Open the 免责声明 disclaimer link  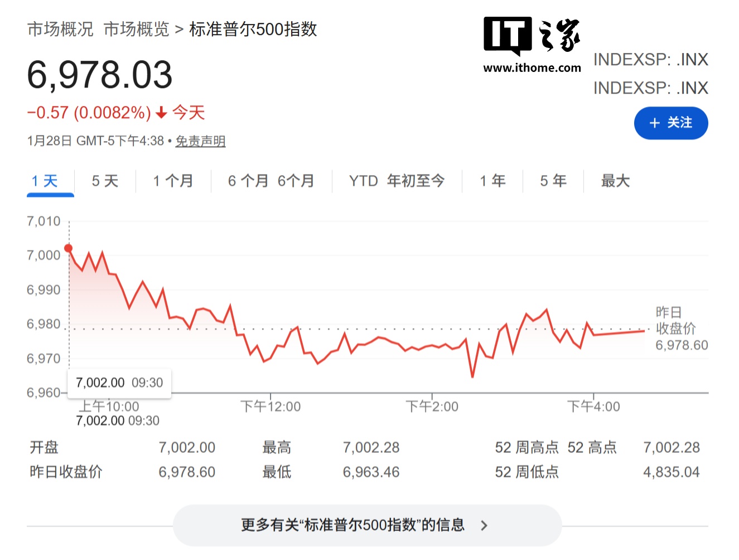(200, 141)
